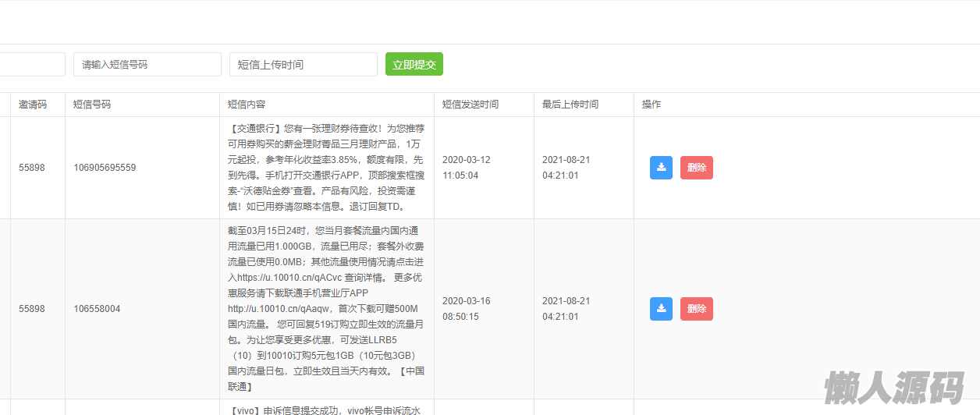The width and height of the screenshot is (980, 415).
Task: Select the 短信内容 column header
Action: click(x=247, y=105)
